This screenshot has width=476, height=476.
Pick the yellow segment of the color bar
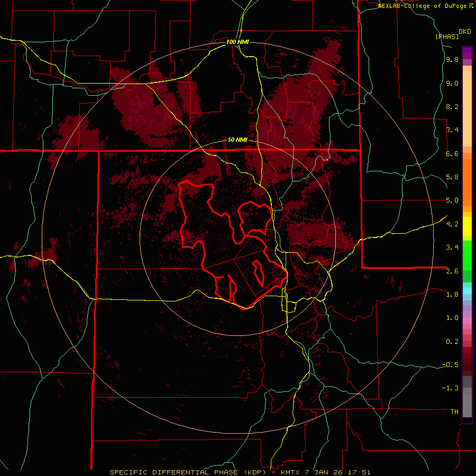[x=467, y=226]
